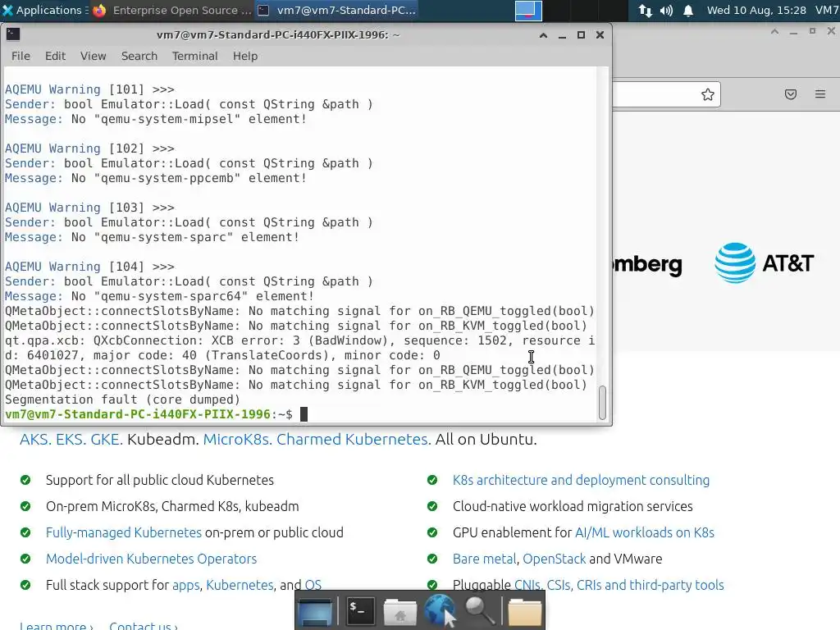840x630 pixels.
Task: Open the application finder magnifier dock icon
Action: click(x=479, y=611)
